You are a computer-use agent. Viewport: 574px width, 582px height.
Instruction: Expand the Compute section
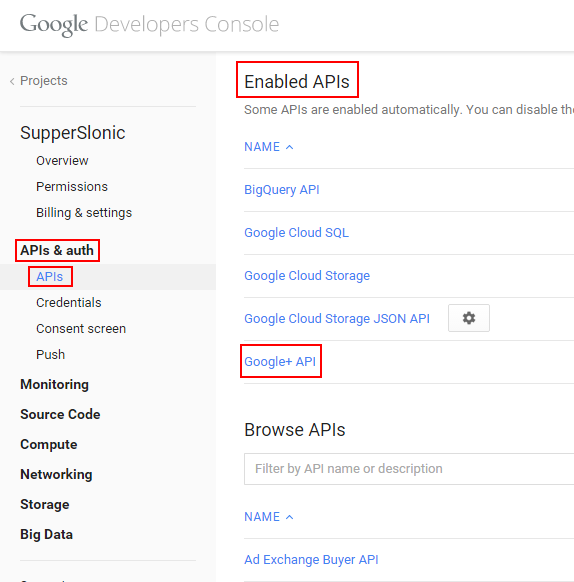coord(49,444)
